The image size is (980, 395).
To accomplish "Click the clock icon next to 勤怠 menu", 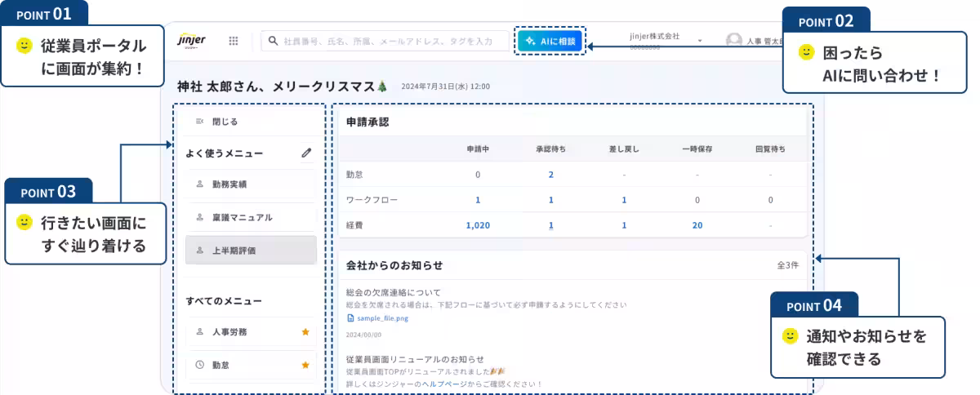I will [199, 365].
